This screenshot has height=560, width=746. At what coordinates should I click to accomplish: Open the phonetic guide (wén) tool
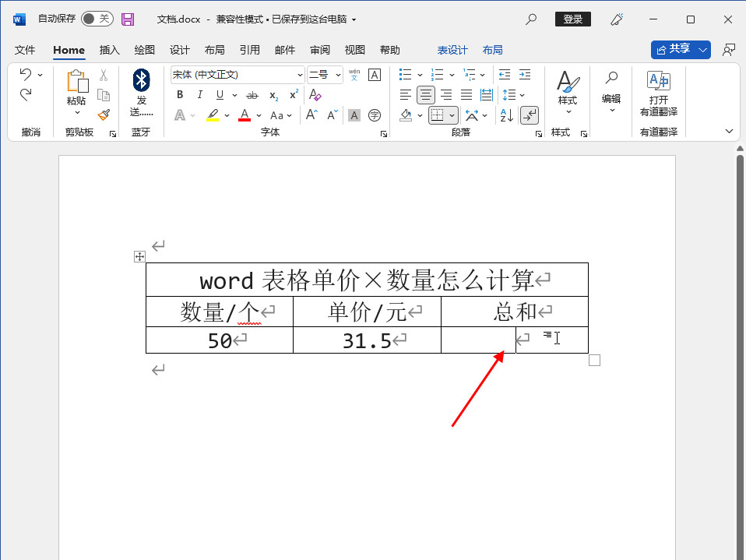click(x=354, y=76)
